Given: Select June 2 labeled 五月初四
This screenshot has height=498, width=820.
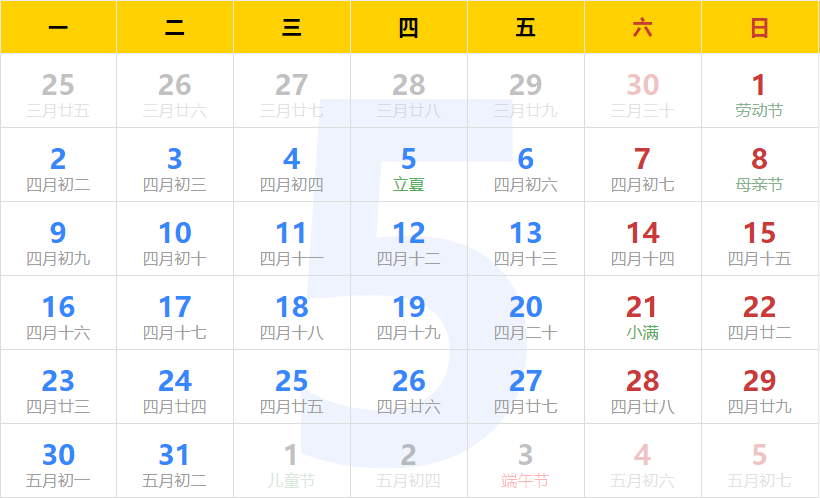Looking at the screenshot, I should pyautogui.click(x=408, y=461).
